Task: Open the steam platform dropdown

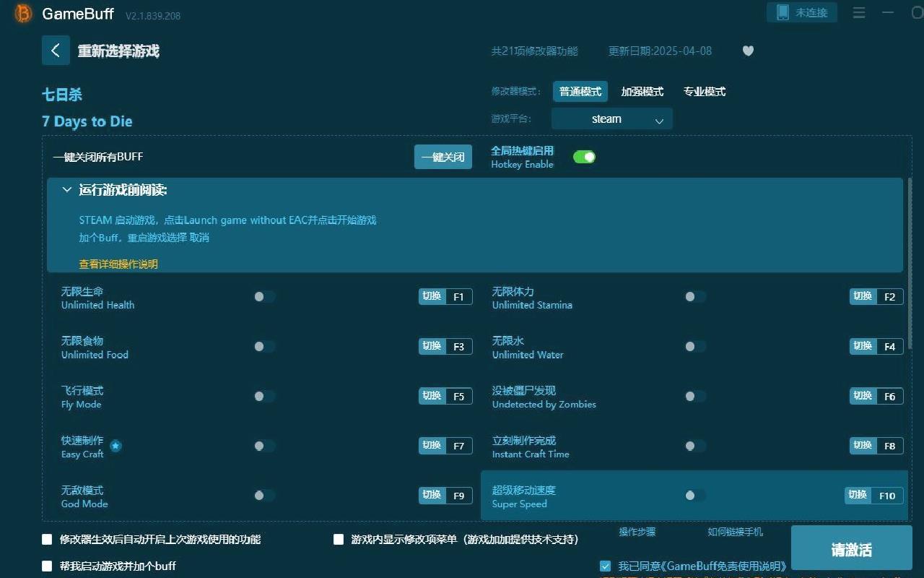Action: coord(611,118)
